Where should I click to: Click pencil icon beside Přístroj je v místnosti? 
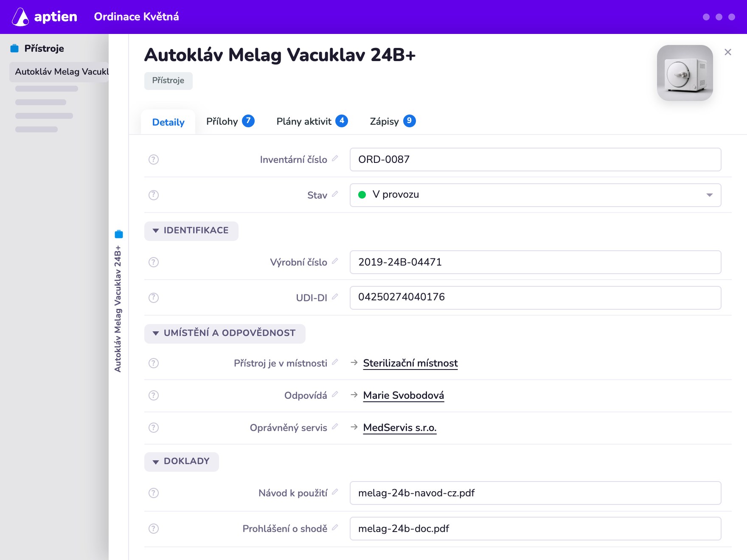pyautogui.click(x=335, y=362)
